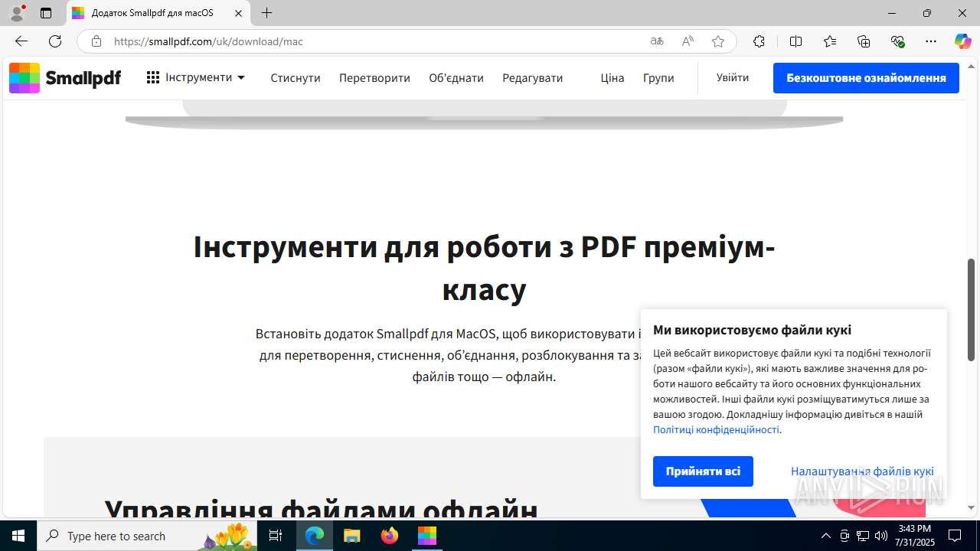Open Browser essentials
This screenshot has width=980, height=551.
point(898,41)
